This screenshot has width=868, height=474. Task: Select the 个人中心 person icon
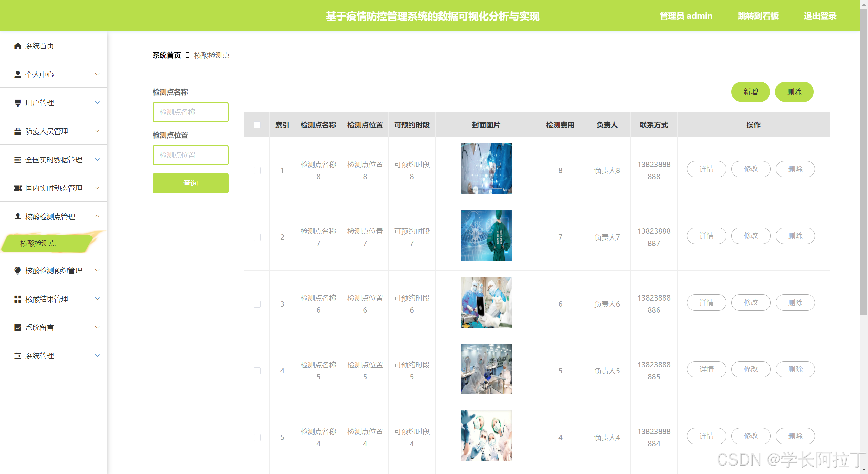pos(18,74)
